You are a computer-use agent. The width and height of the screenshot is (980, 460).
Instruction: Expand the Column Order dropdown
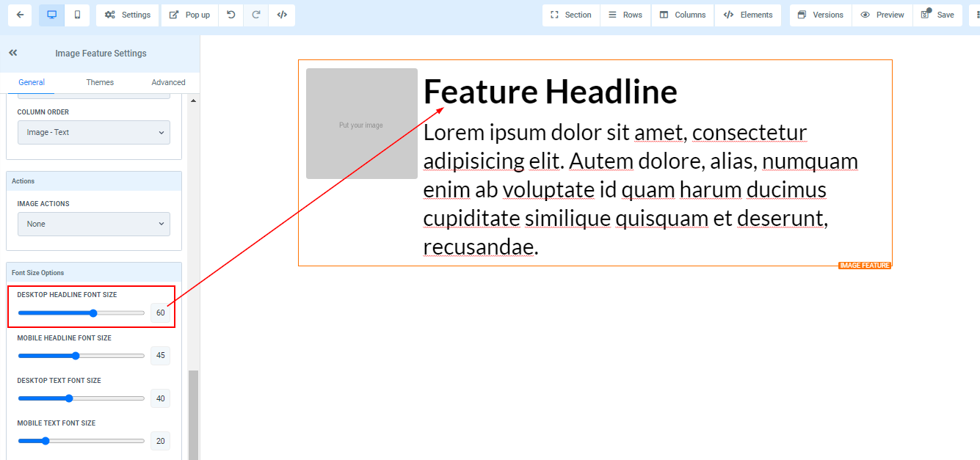(x=94, y=132)
